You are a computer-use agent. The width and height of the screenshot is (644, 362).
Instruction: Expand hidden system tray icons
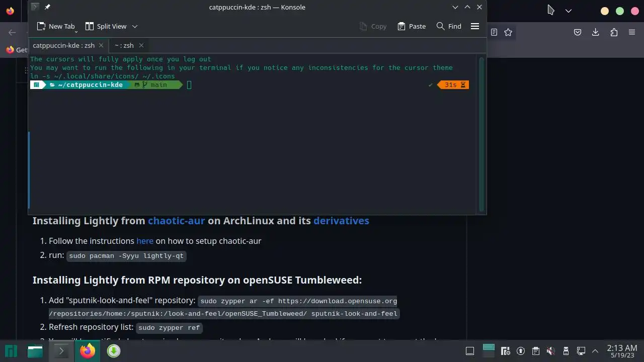595,351
